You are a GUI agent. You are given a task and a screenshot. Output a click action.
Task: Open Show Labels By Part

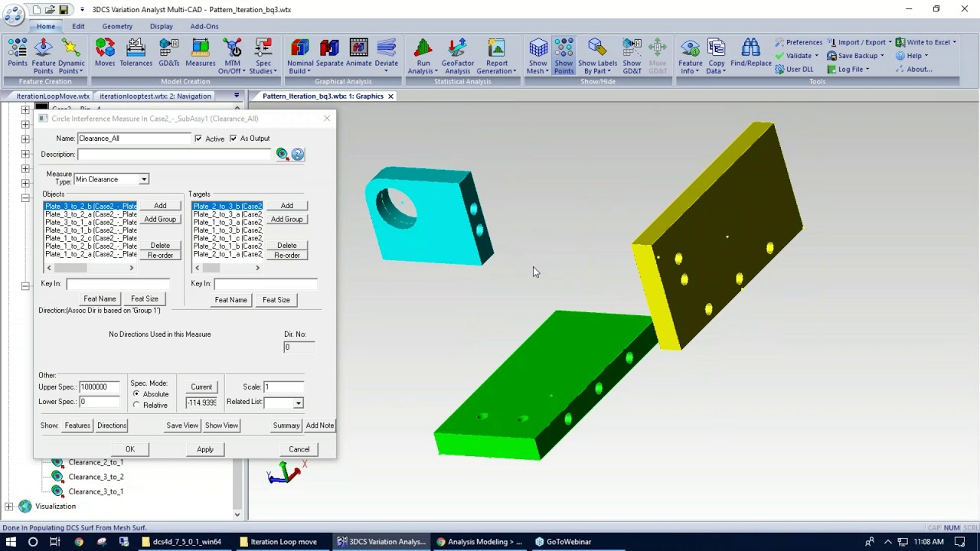pyautogui.click(x=597, y=57)
